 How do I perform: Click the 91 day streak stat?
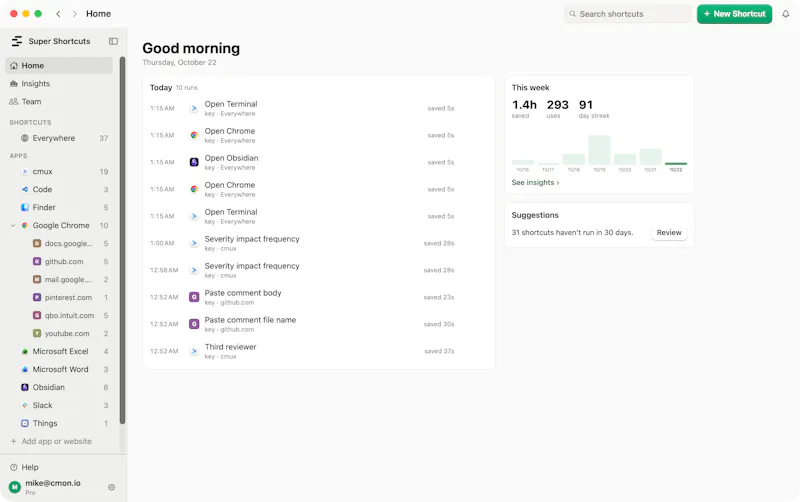pos(594,109)
